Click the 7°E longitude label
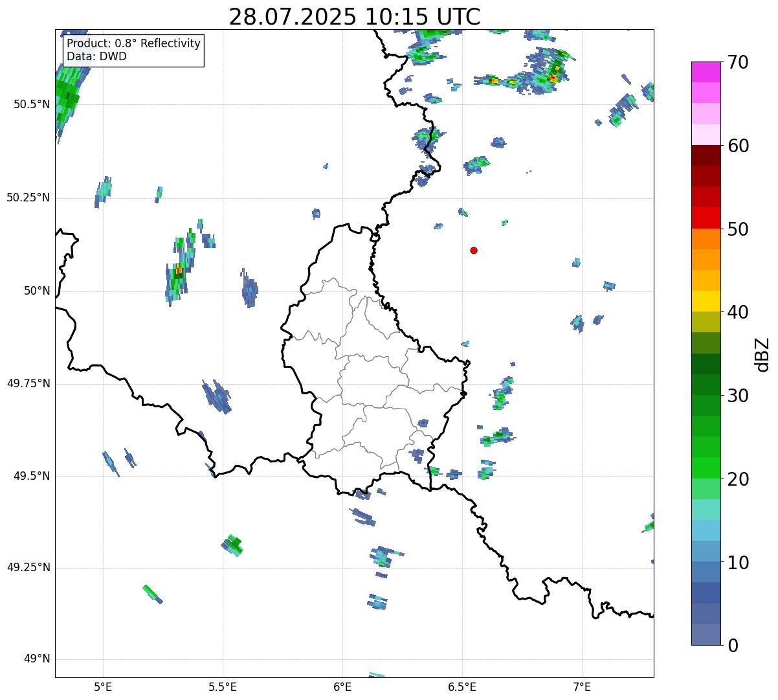The image size is (778, 700). click(x=582, y=687)
